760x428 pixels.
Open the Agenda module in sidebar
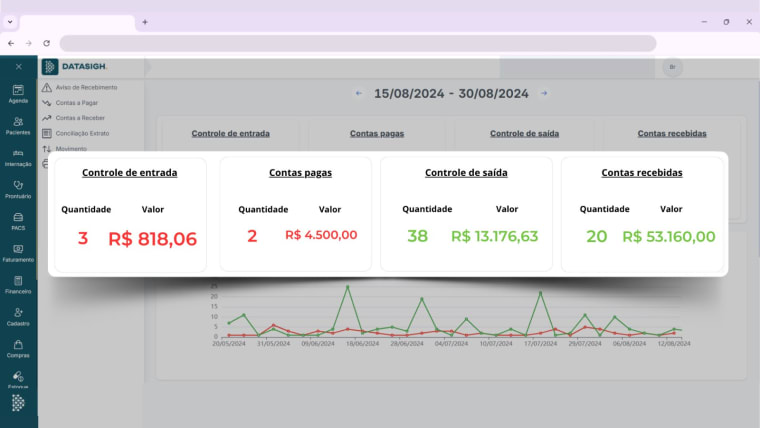[x=18, y=94]
